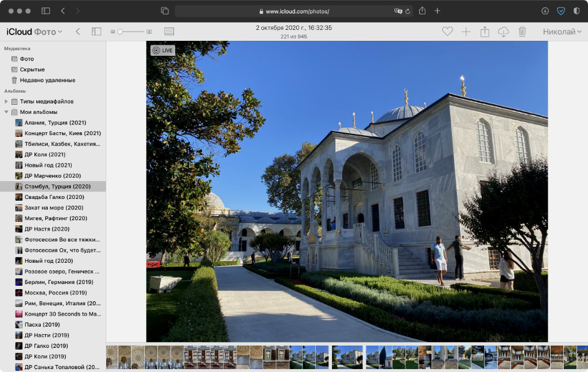Open album Фотосессия Во все тяжки
Screen dimensions: 588x372
point(53,240)
